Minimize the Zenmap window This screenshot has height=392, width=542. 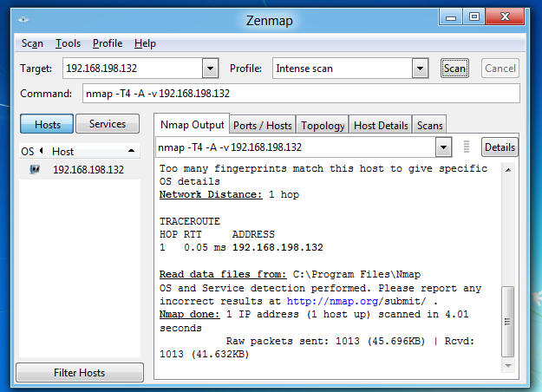click(451, 17)
